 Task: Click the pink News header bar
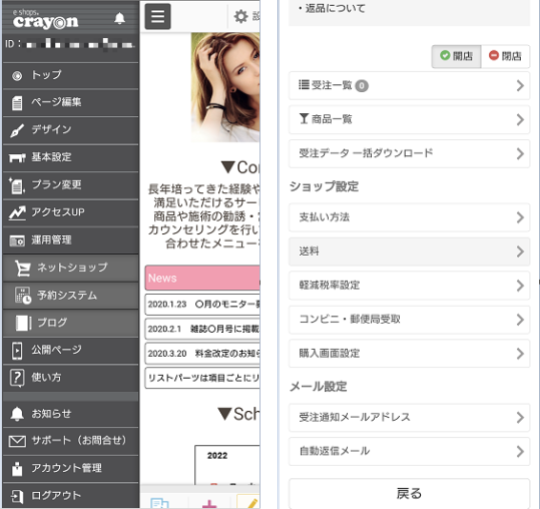202,278
